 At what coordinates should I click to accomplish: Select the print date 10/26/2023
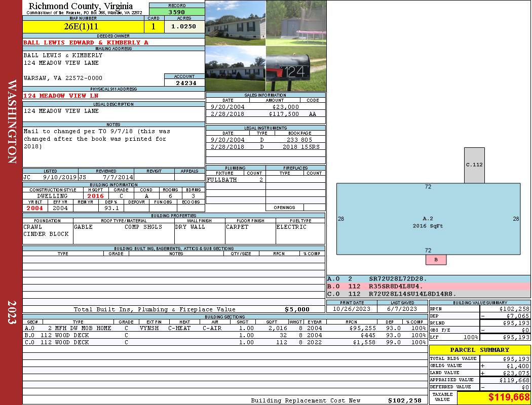pos(352,309)
